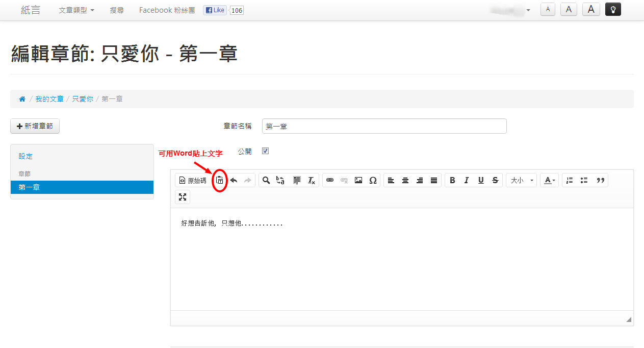This screenshot has width=644, height=348.
Task: Toggle bold formatting
Action: tap(452, 180)
